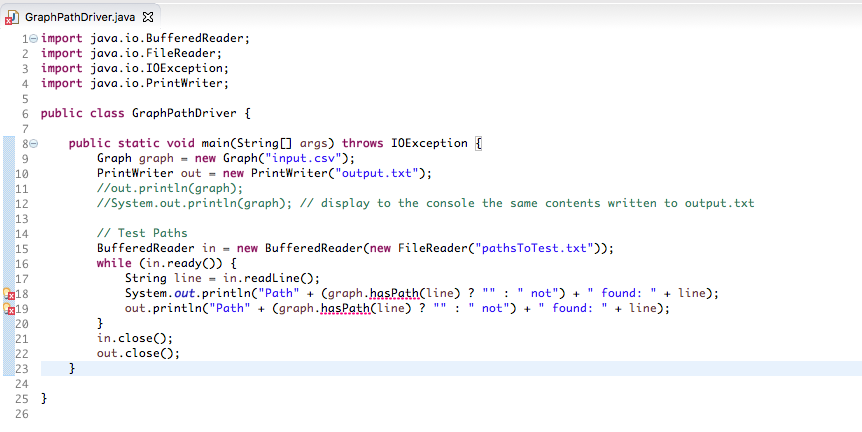862x432 pixels.
Task: Click line number 26 in the gutter
Action: point(21,414)
